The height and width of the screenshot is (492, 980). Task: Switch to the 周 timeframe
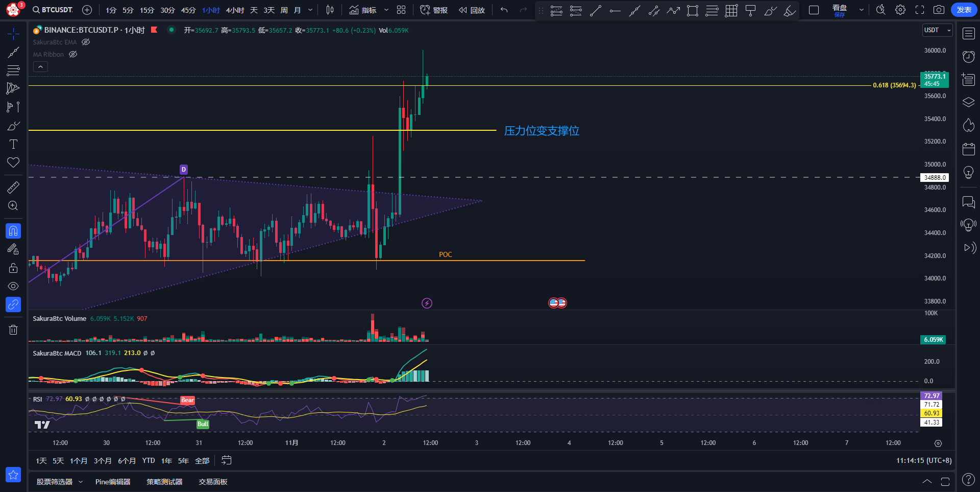tap(284, 10)
